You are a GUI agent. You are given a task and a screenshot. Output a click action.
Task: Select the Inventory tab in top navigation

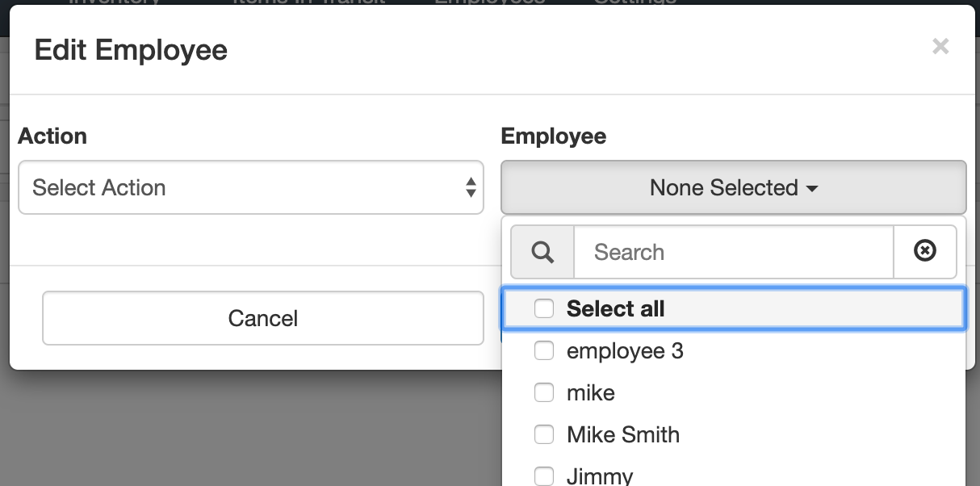pyautogui.click(x=114, y=2)
